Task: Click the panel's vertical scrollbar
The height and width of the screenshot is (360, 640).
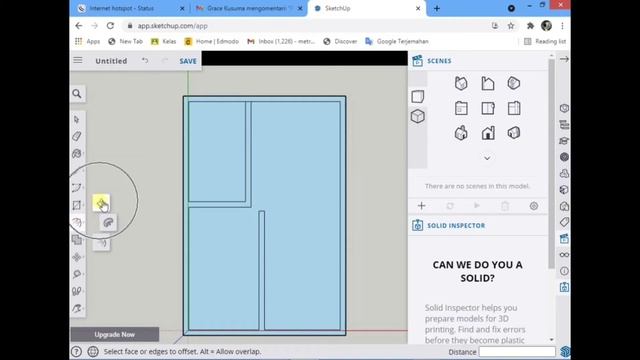Action: 551,163
